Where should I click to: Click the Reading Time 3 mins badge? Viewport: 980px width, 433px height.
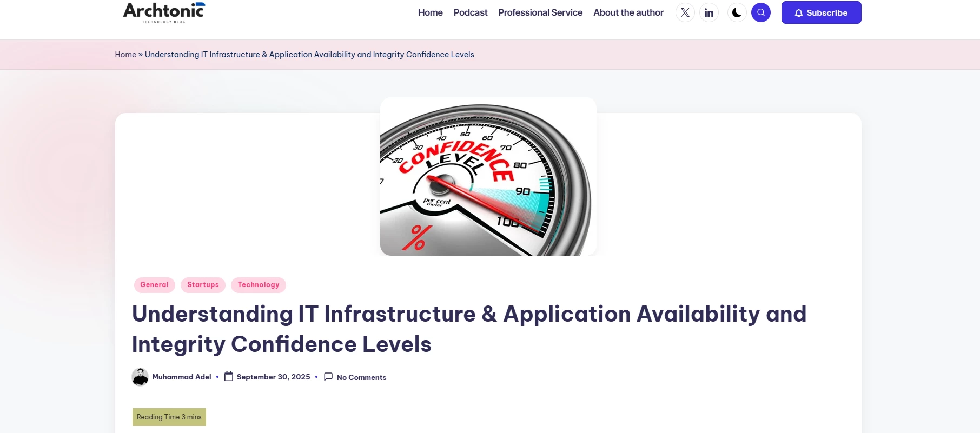click(x=169, y=417)
